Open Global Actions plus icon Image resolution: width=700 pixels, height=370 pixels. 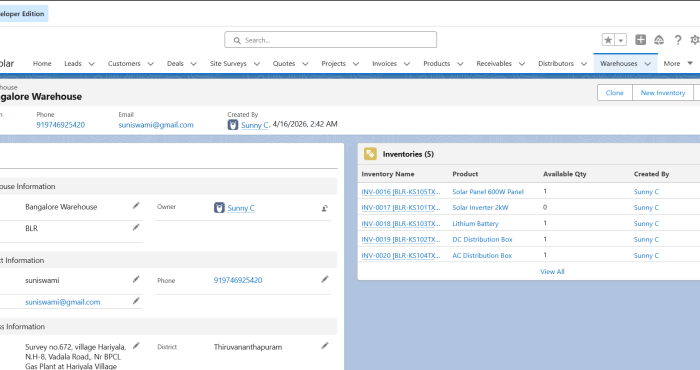click(641, 40)
